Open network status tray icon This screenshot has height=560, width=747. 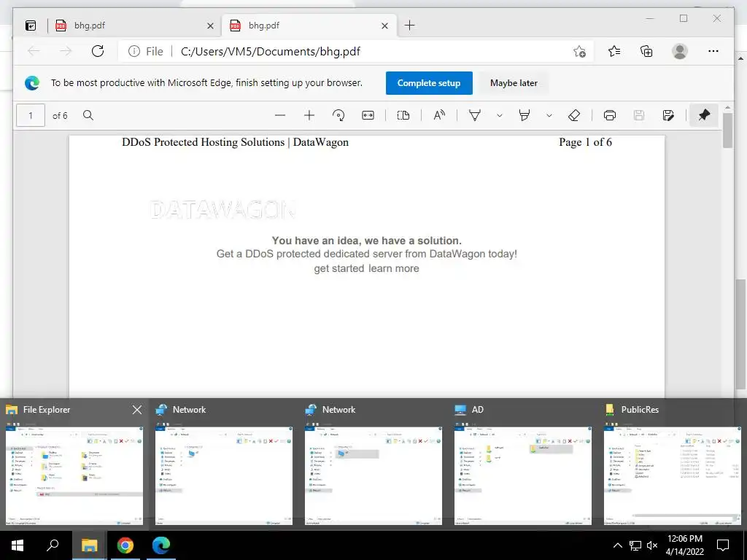[635, 545]
